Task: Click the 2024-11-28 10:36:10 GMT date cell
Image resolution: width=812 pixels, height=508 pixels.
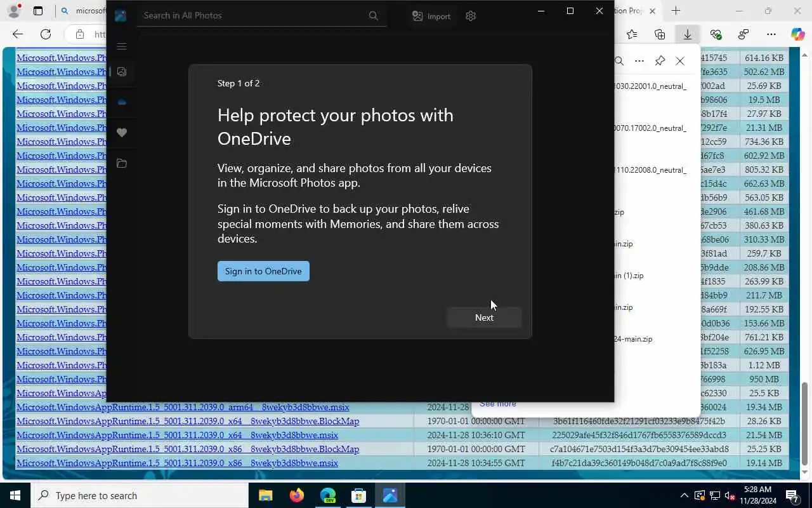Action: coord(476,435)
